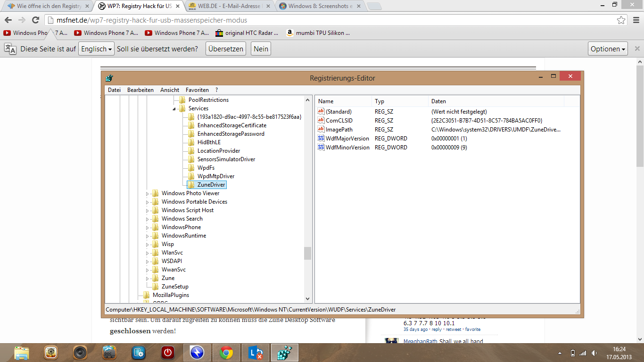Click the WpdMtpDriver folder icon

point(191,176)
